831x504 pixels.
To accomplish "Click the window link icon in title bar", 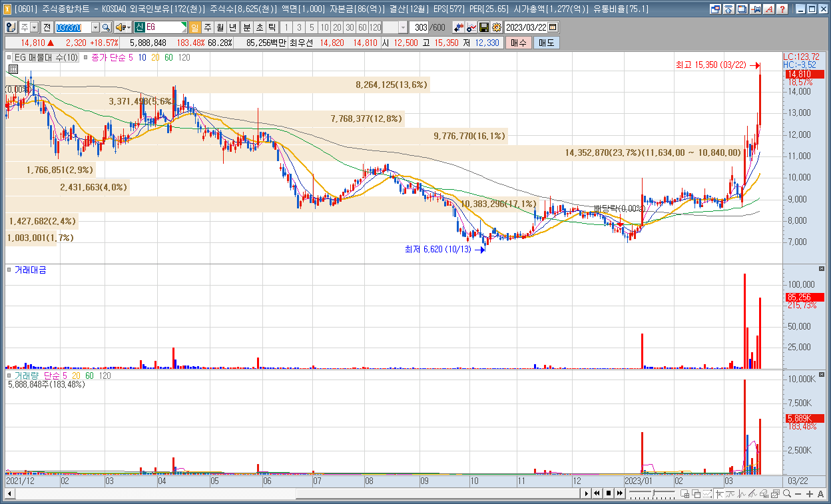I will pos(716,9).
